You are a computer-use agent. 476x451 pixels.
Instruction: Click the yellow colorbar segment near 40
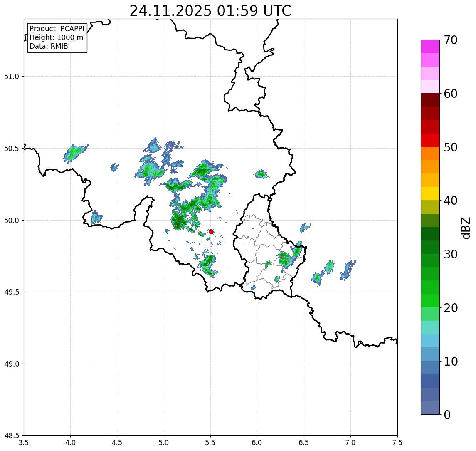(x=430, y=194)
